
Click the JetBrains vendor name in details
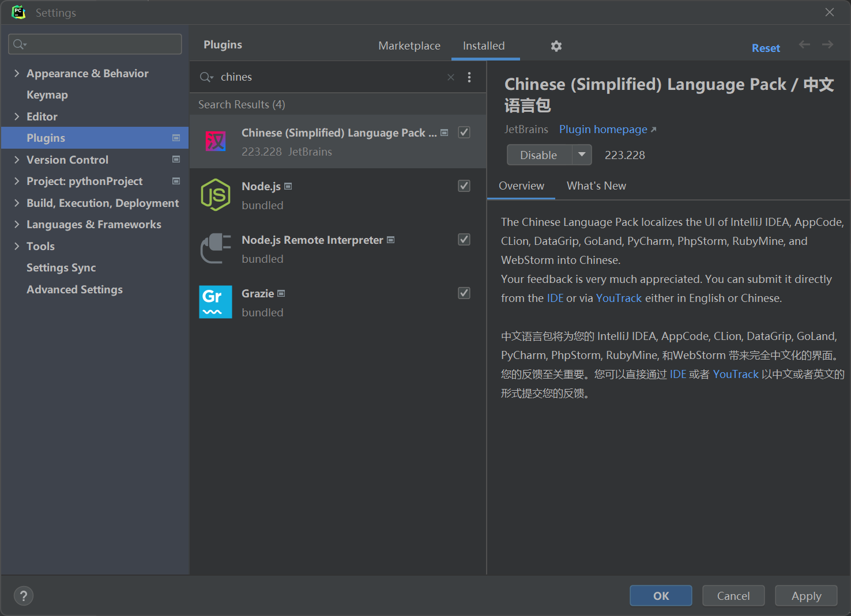pyautogui.click(x=526, y=129)
